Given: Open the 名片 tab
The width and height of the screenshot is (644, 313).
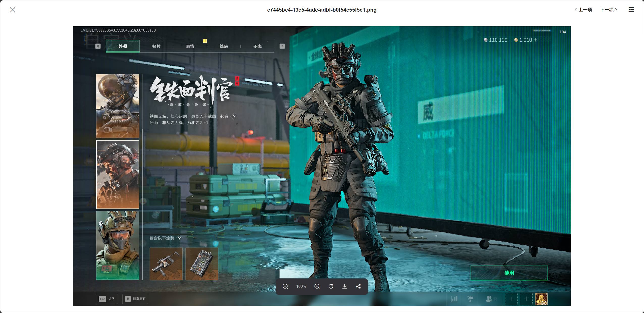Looking at the screenshot, I should click(x=156, y=46).
